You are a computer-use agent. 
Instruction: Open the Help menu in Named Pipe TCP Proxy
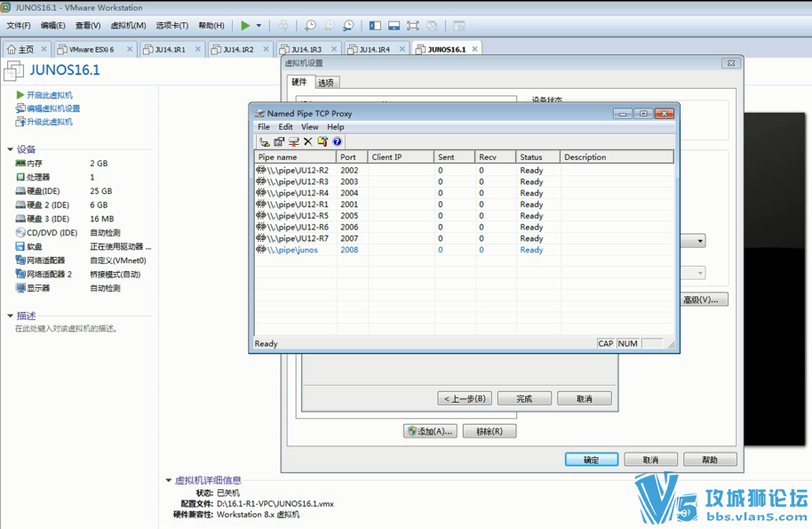[x=336, y=127]
